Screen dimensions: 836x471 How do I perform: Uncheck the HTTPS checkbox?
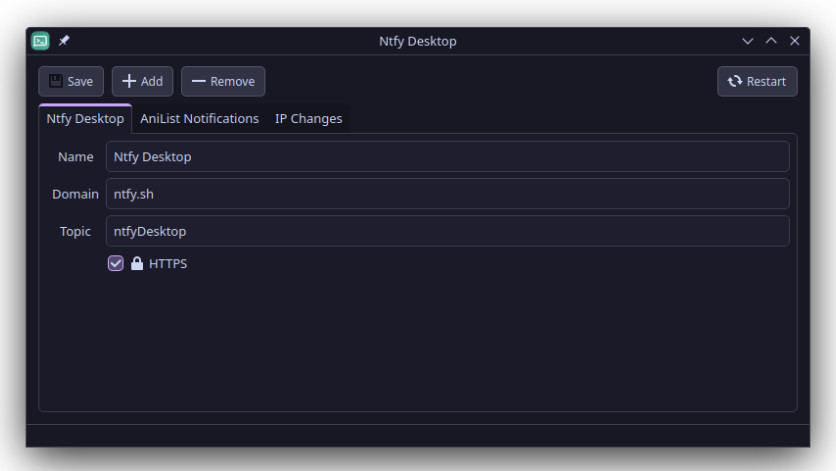click(116, 264)
